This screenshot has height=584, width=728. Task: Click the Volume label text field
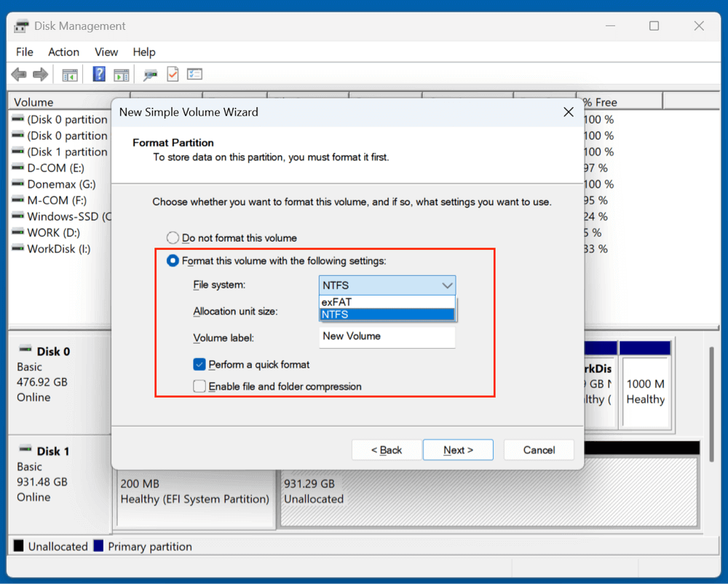tap(387, 336)
